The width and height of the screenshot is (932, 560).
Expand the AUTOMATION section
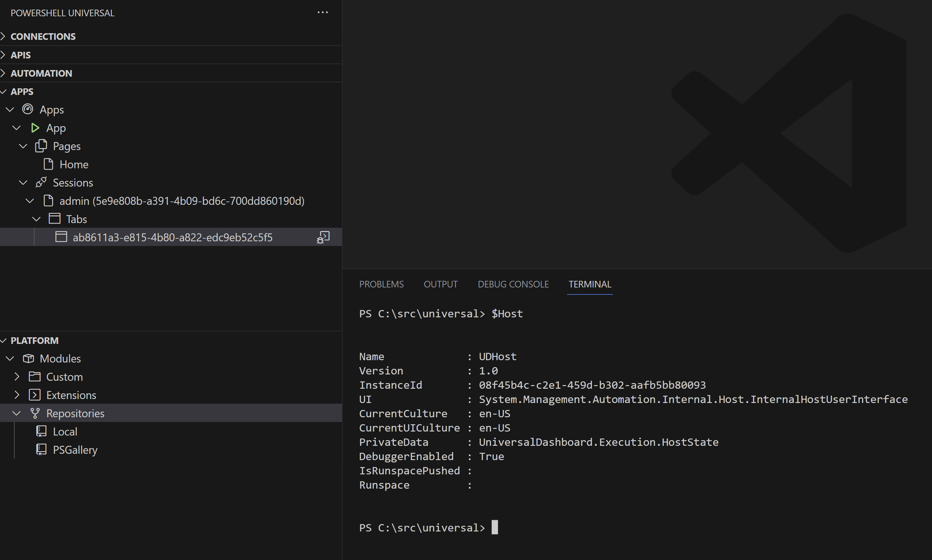pos(41,73)
